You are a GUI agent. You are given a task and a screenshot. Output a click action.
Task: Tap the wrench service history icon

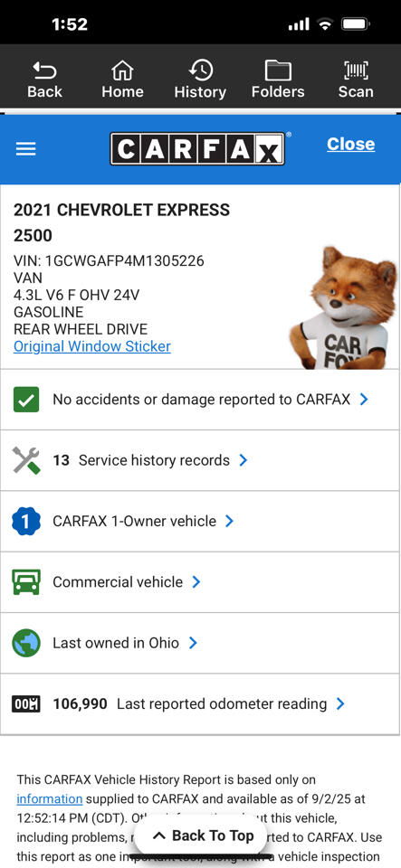26,460
